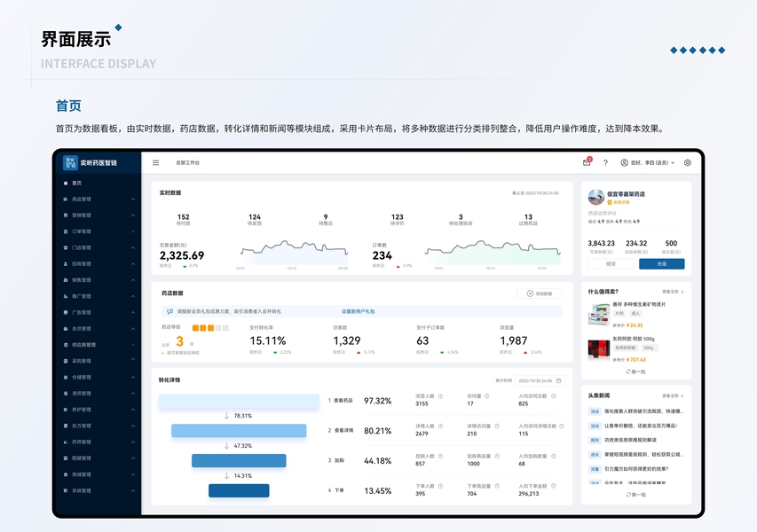Expand the 商品管理 chevron
This screenshot has width=757, height=532.
[x=133, y=199]
